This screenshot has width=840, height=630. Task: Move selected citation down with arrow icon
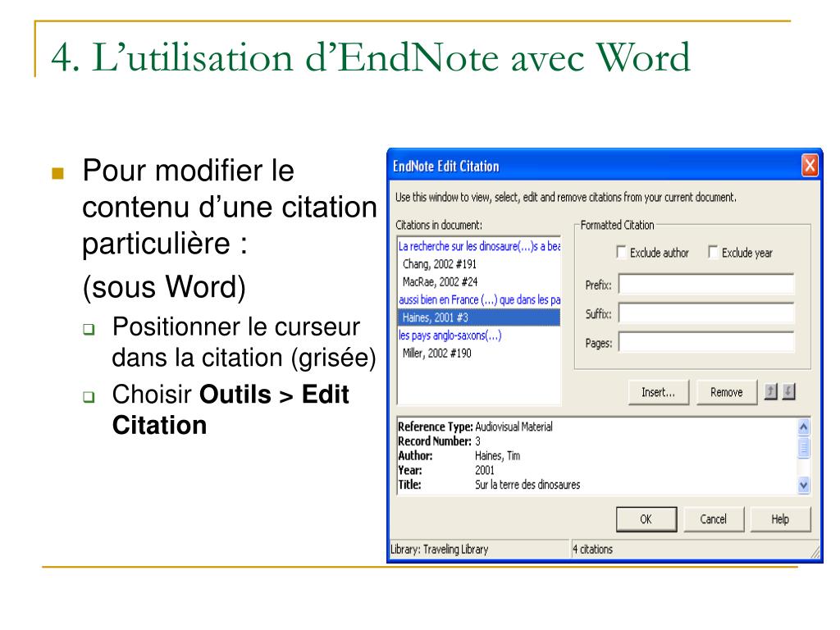coord(788,391)
